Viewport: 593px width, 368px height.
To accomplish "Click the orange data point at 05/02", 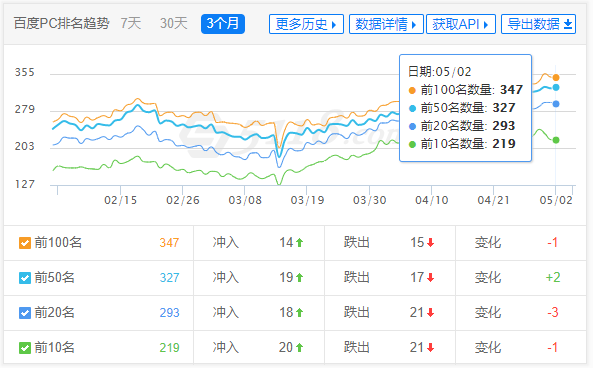I will pyautogui.click(x=556, y=78).
